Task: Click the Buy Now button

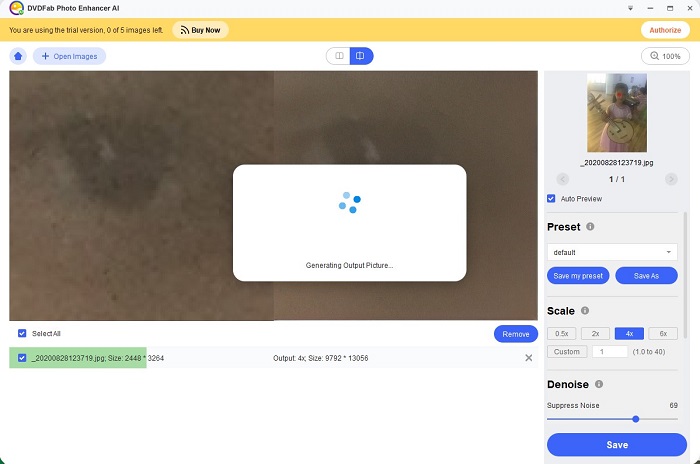Action: click(200, 30)
